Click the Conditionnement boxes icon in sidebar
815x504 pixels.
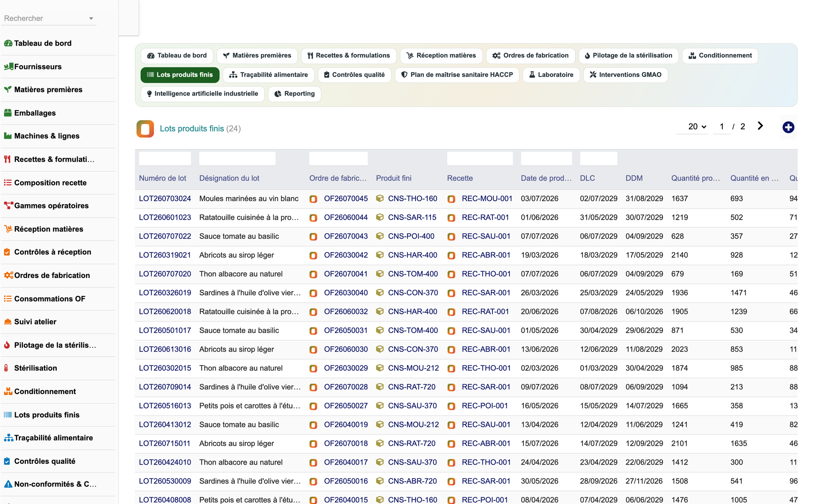pyautogui.click(x=8, y=392)
